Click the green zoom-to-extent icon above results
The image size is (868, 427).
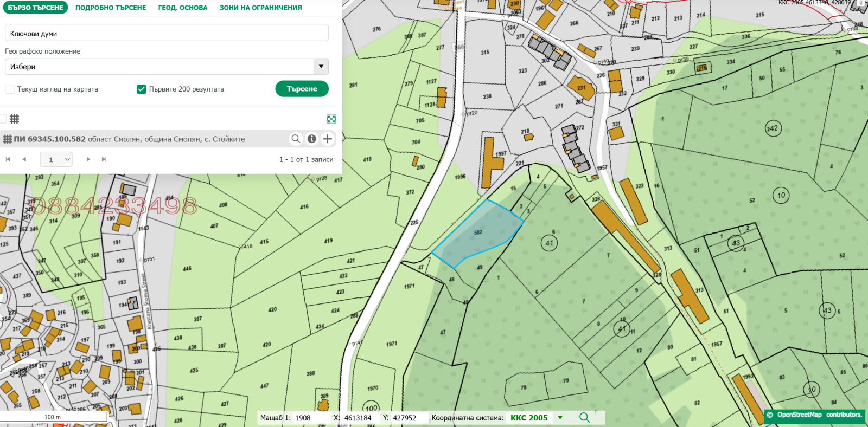click(331, 119)
